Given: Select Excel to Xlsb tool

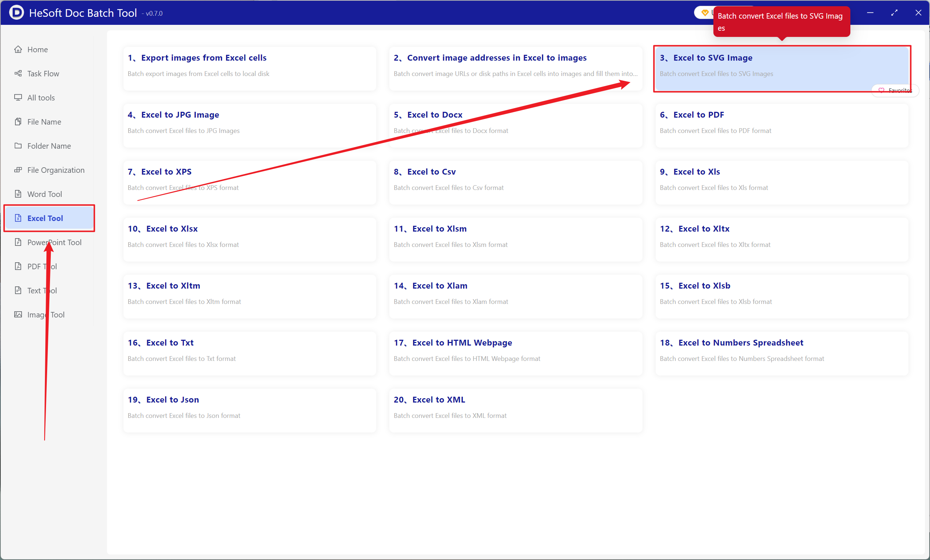Looking at the screenshot, I should 782,297.
